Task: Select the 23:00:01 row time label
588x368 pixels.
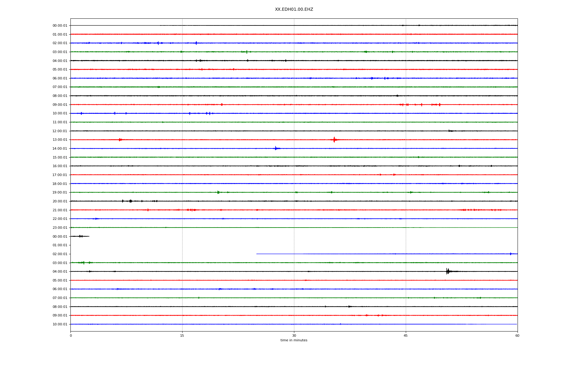Action: click(x=60, y=228)
